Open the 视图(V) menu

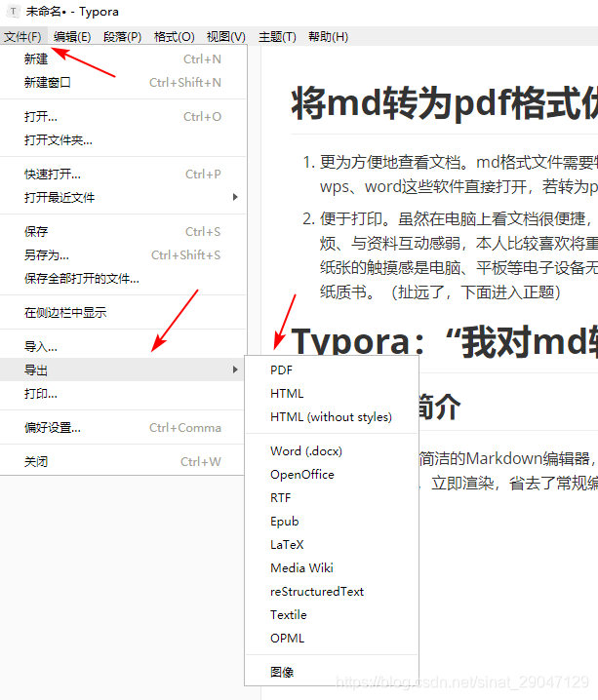(x=226, y=37)
